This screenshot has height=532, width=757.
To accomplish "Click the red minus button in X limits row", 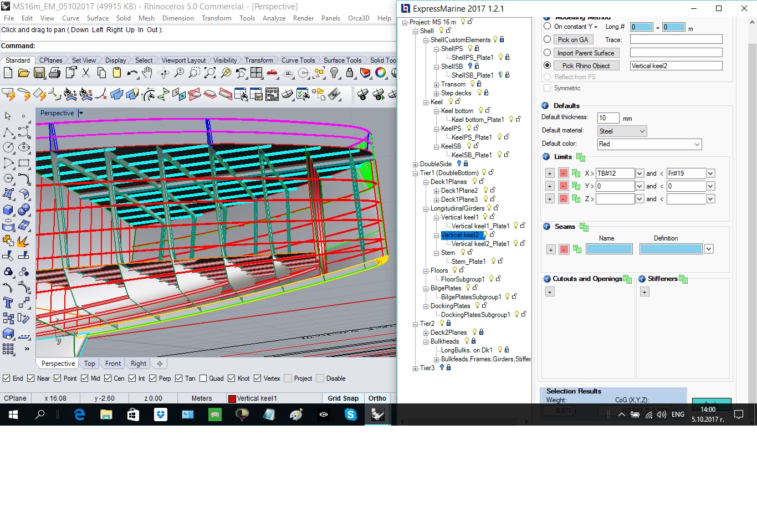I will (x=563, y=173).
